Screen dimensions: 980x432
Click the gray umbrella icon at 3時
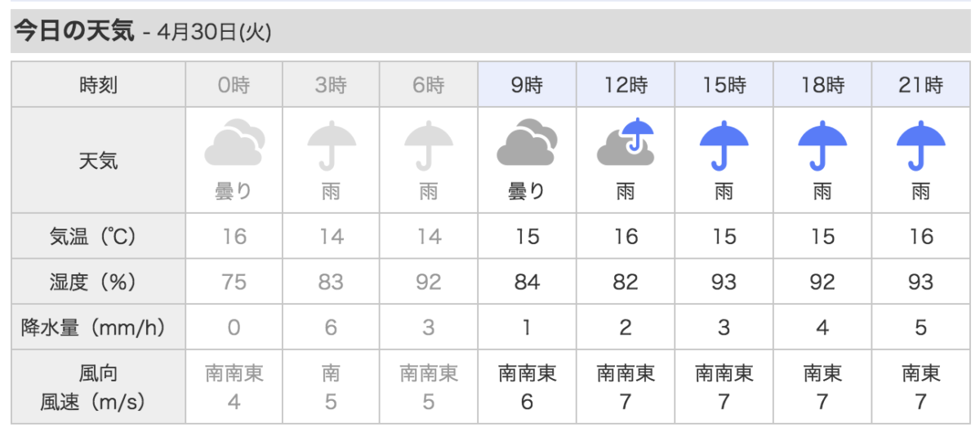pyautogui.click(x=332, y=145)
